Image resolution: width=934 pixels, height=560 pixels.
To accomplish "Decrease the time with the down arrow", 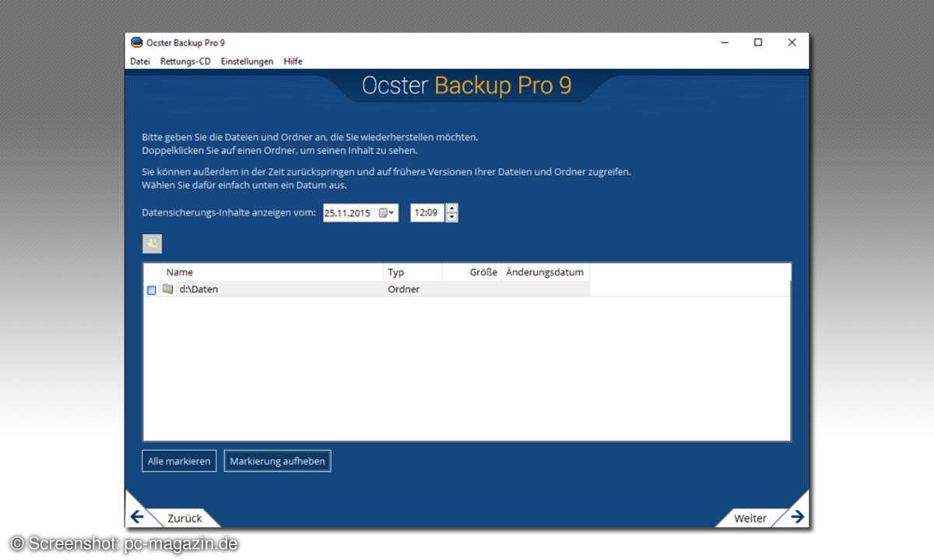I will tap(452, 217).
